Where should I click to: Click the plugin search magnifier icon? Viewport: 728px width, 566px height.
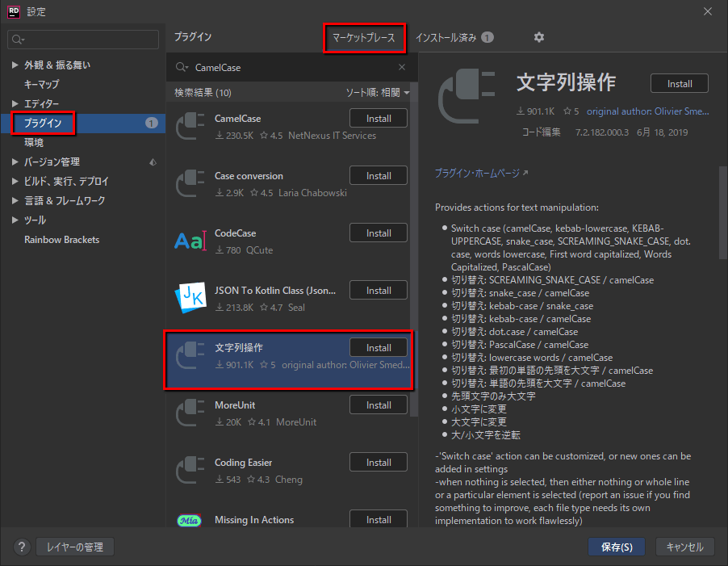(x=182, y=67)
